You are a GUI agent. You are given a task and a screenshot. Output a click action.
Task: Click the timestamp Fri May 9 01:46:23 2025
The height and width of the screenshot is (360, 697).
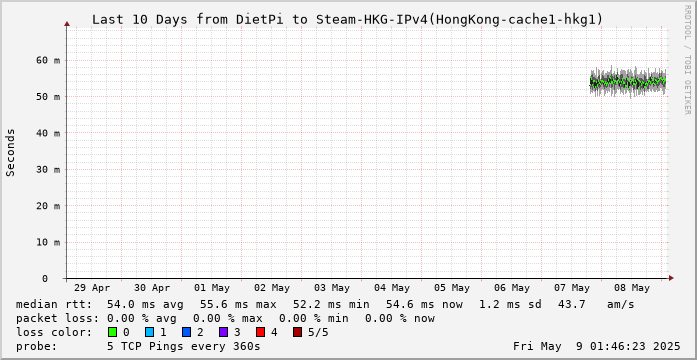pyautogui.click(x=597, y=346)
